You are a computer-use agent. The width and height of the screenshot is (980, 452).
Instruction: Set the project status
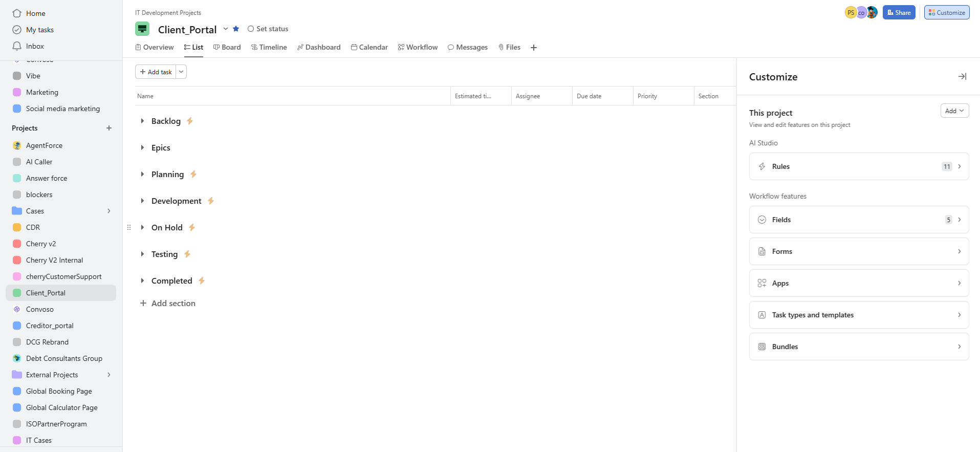tap(268, 29)
